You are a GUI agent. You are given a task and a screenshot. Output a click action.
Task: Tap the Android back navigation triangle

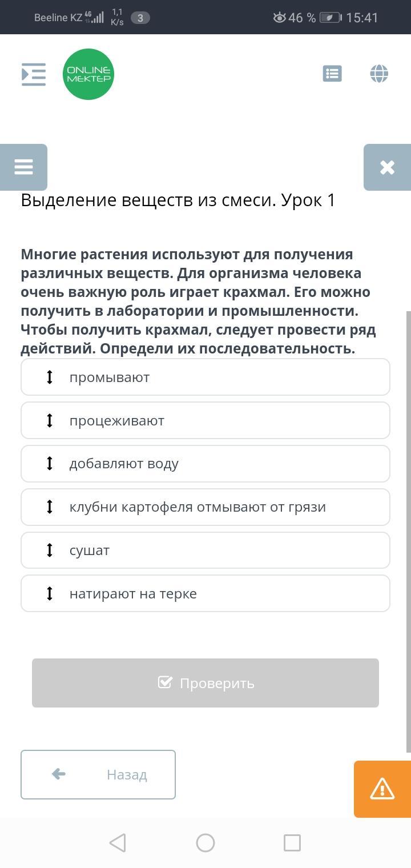118,843
